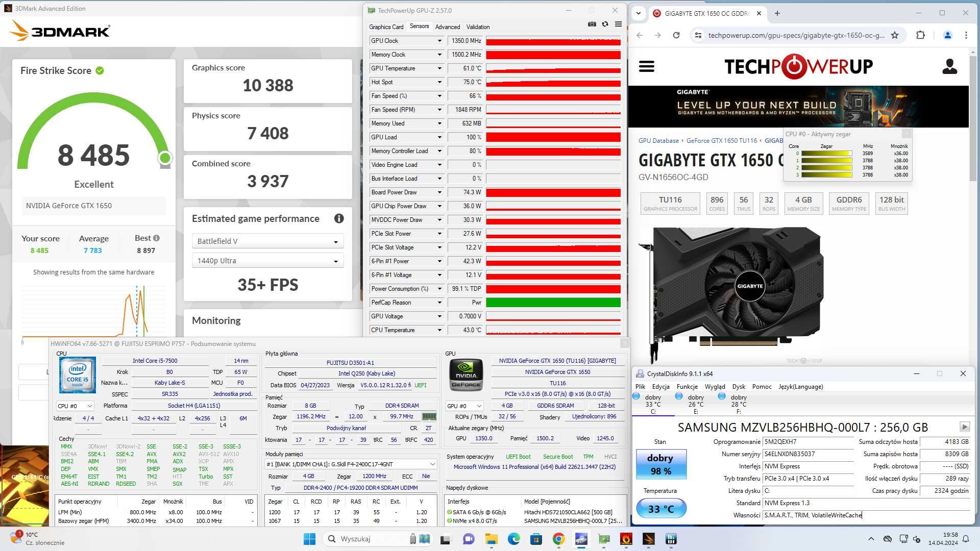Click the Fire Strike score gauge indicator
This screenshot has height=551, width=980.
[x=165, y=158]
